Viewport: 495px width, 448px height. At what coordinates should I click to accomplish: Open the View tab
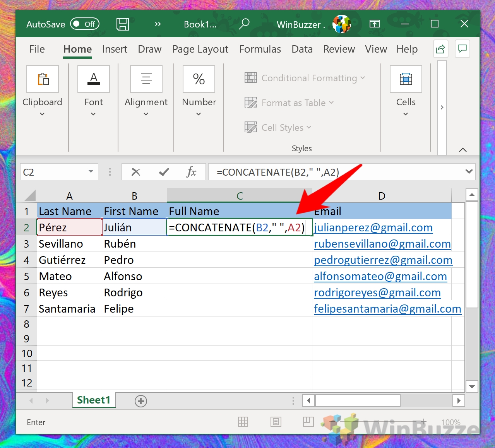click(x=376, y=49)
